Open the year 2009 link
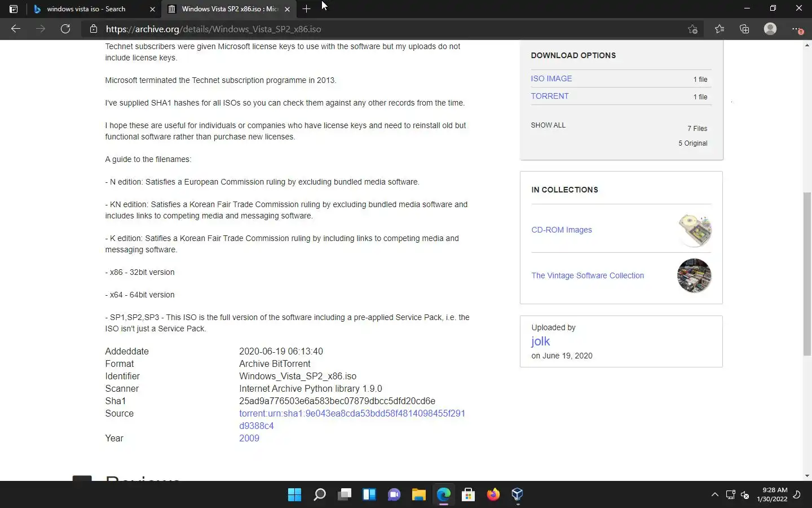The width and height of the screenshot is (812, 508). [x=249, y=438]
